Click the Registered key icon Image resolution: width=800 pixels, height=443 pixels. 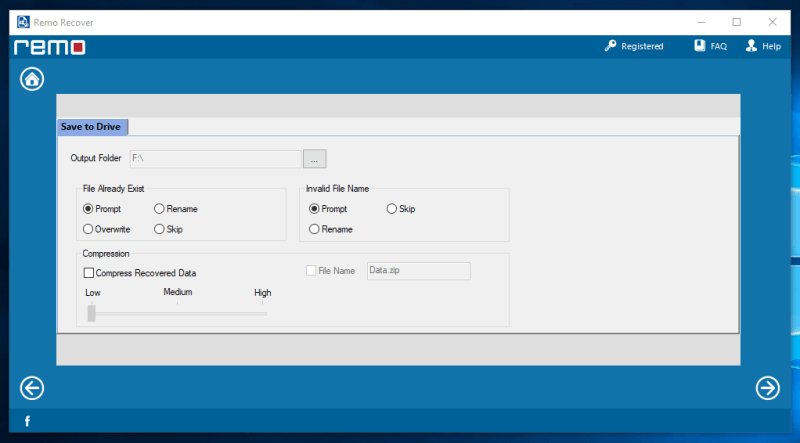pos(610,46)
